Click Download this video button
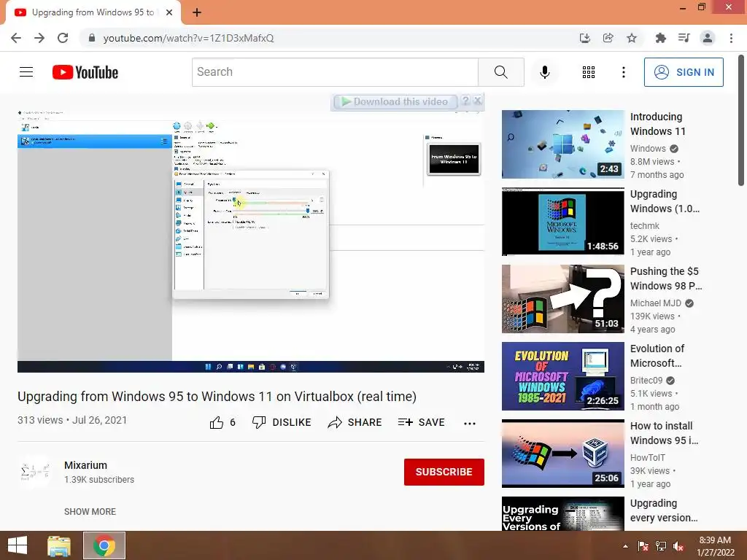 pyautogui.click(x=395, y=101)
